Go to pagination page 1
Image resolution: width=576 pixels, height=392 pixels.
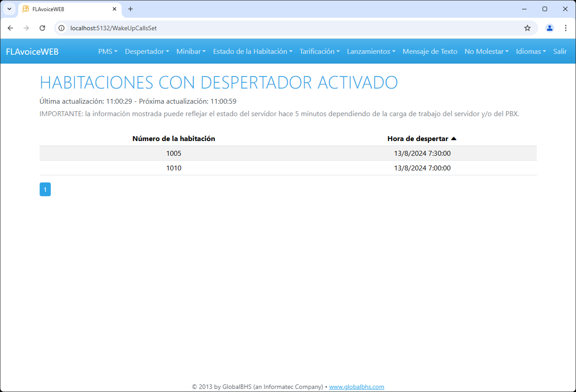pyautogui.click(x=45, y=190)
